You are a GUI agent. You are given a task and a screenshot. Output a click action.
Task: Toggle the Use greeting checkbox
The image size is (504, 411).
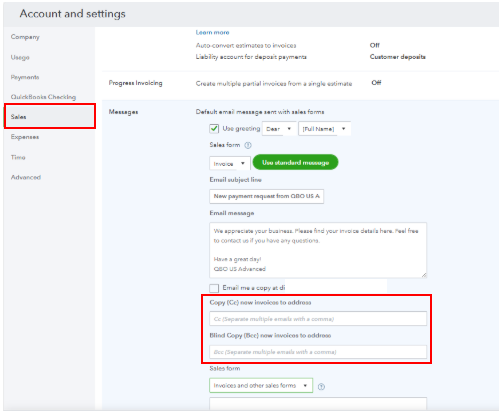tap(214, 129)
